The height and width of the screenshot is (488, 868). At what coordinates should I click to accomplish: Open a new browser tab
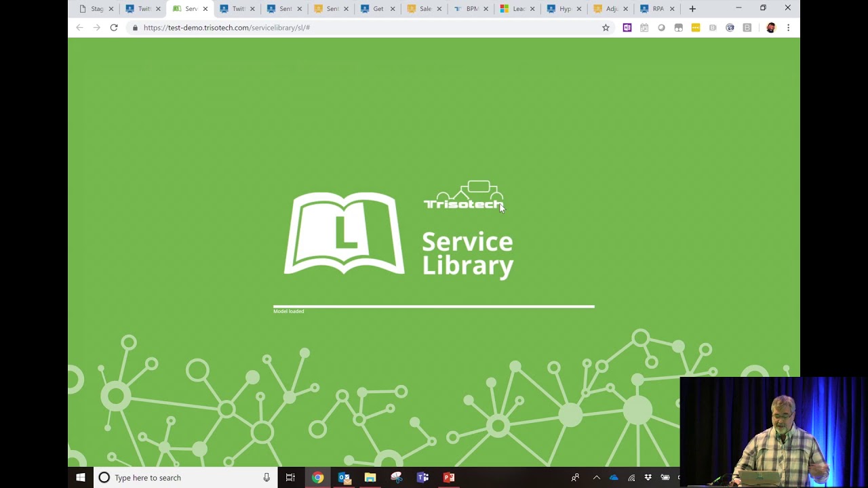click(692, 9)
